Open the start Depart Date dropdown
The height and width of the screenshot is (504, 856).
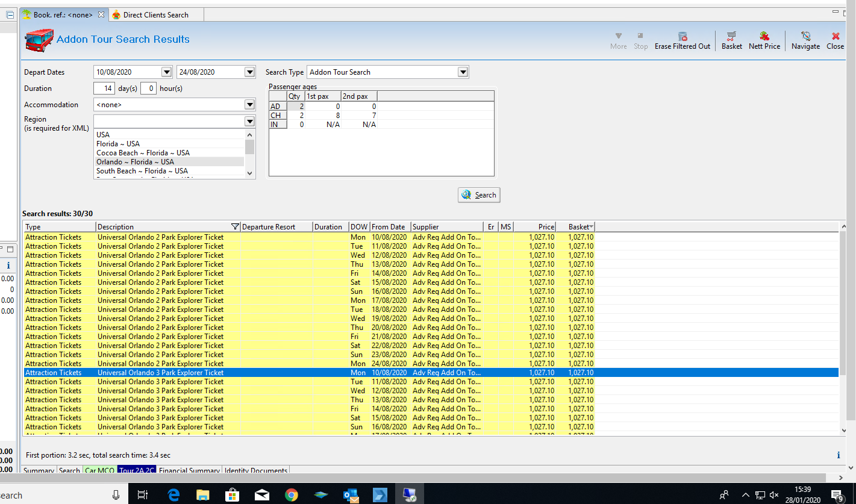[x=167, y=72]
